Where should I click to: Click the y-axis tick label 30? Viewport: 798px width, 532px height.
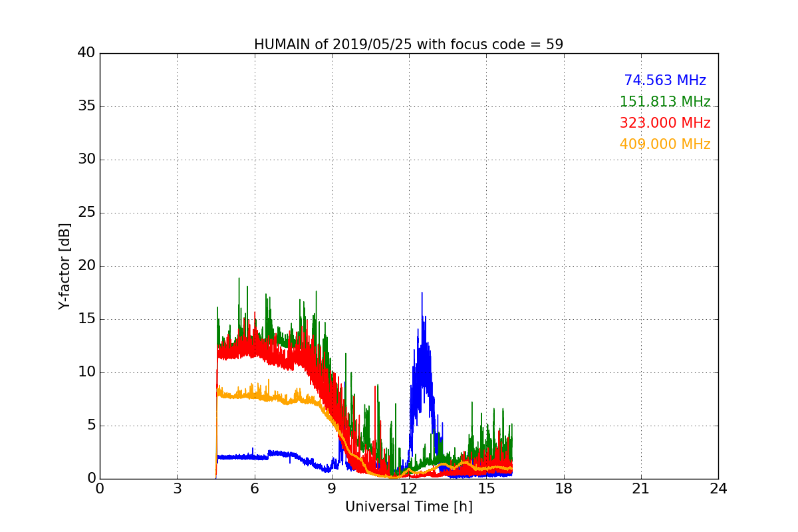pos(86,160)
